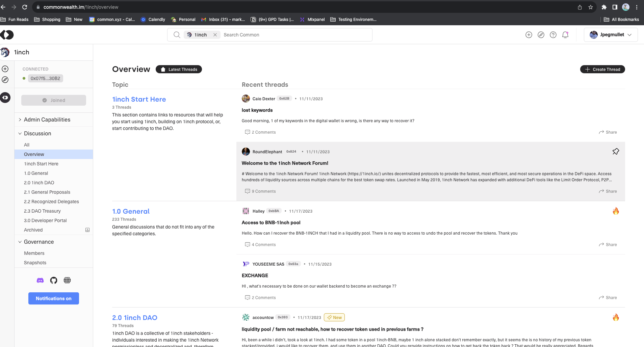Bookmark this page with the star icon
This screenshot has width=644, height=347.
[590, 7]
